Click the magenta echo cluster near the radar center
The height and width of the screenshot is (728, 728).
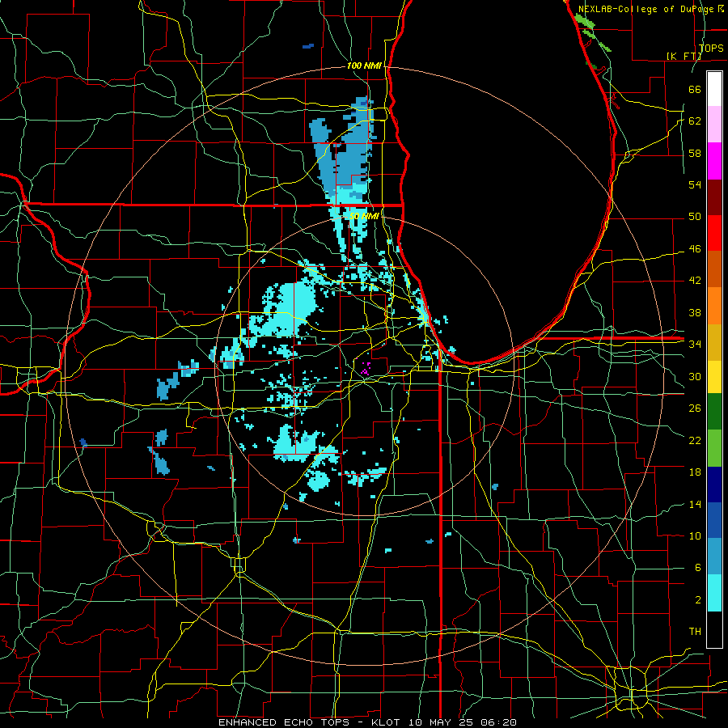coord(366,369)
